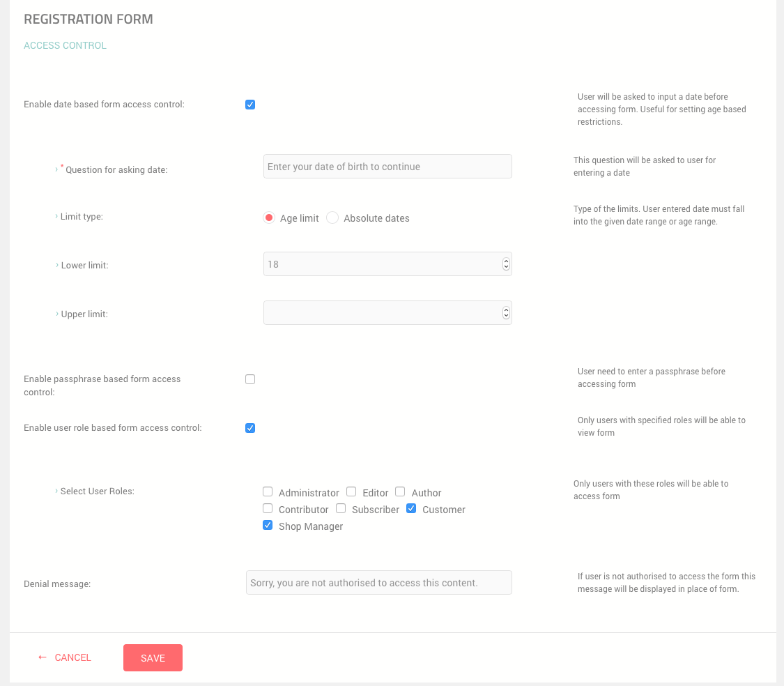Click the Cancel link with arrow
The width and height of the screenshot is (784, 686).
click(x=65, y=657)
